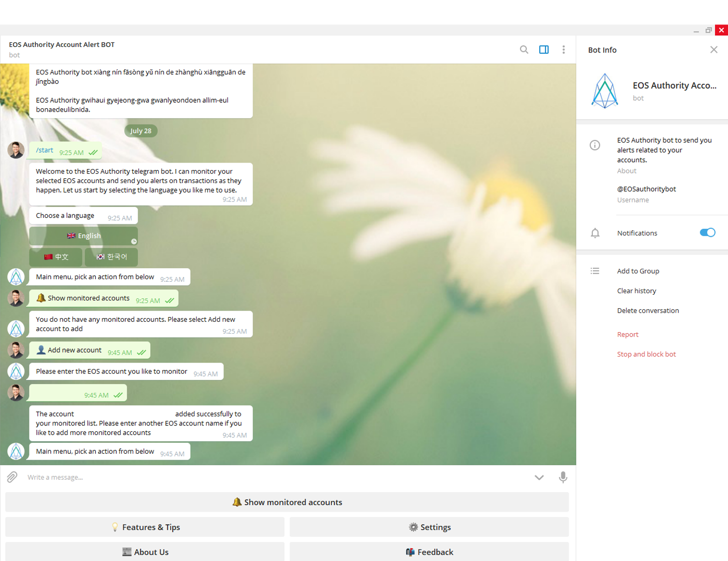Click bot avatar beside first Main menu message
This screenshot has width=728, height=561.
pos(16,277)
